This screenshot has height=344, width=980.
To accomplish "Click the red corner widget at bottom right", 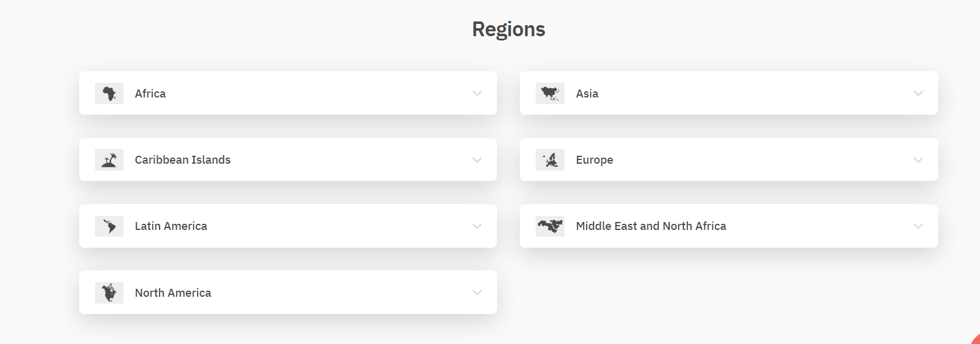I will (x=976, y=339).
